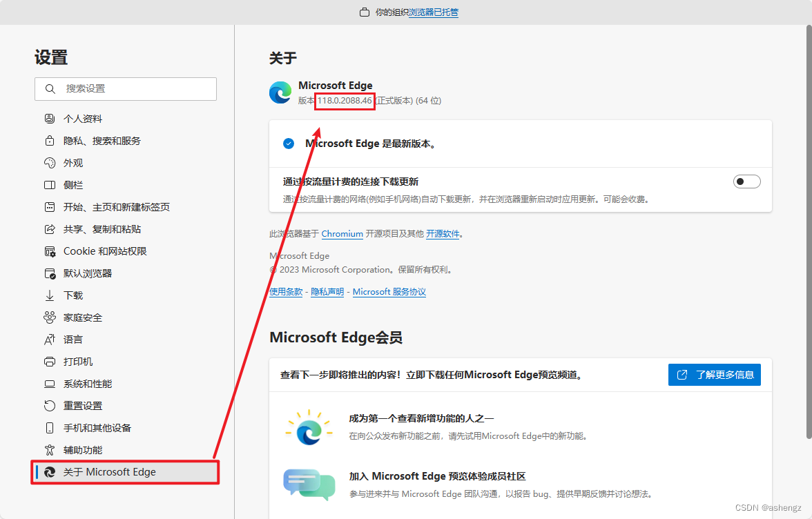Click the blue checkmark up-to-date icon
This screenshot has width=812, height=519.
tap(289, 144)
